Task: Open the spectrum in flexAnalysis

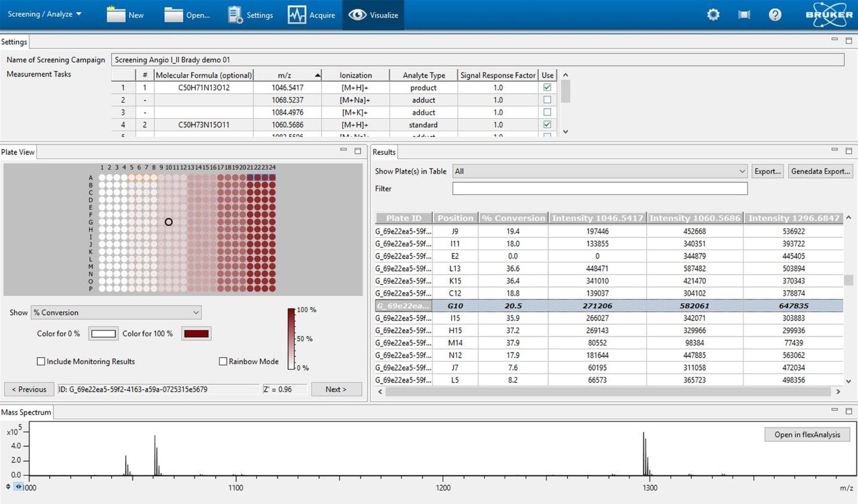Action: 806,434
